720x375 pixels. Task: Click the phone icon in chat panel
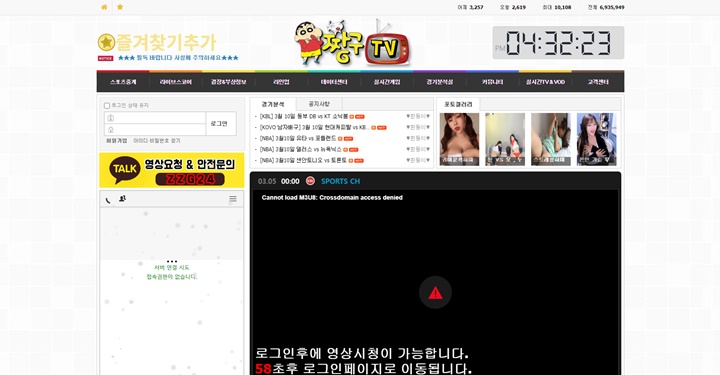click(x=108, y=200)
